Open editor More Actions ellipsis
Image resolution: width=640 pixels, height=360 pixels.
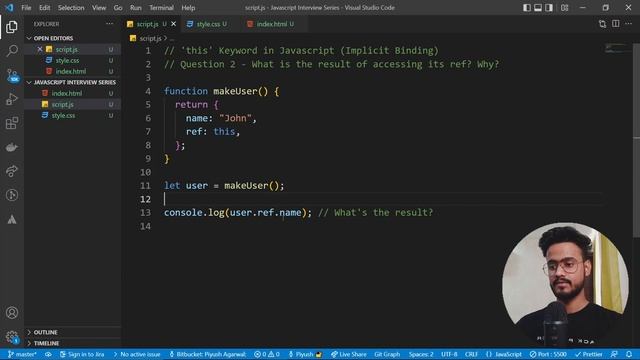point(629,24)
